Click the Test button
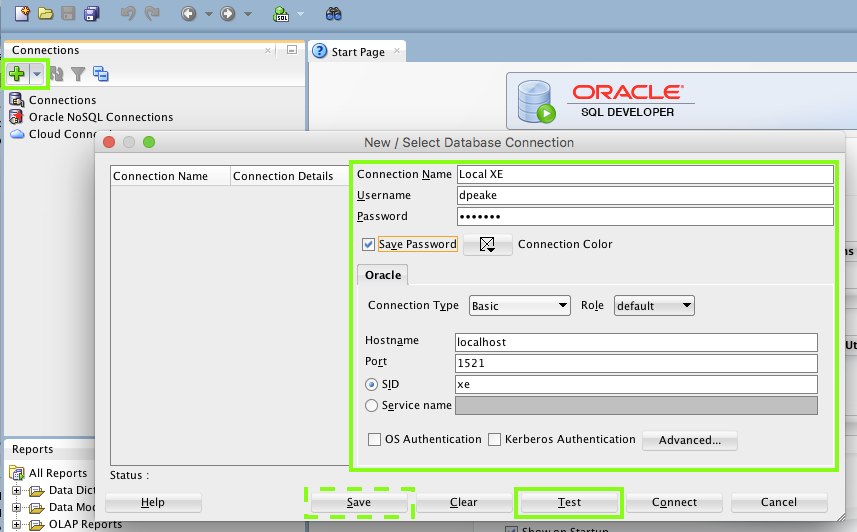 click(569, 502)
